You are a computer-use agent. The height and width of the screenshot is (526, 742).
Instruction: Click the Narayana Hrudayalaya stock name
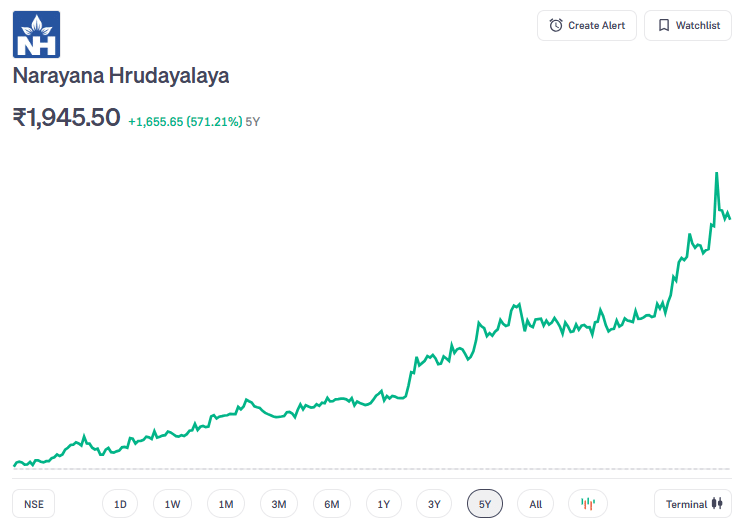[121, 76]
